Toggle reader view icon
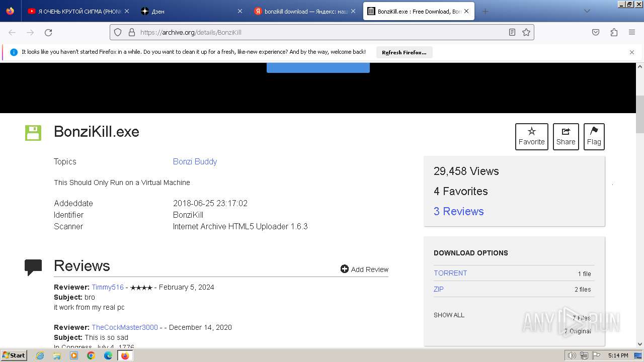 click(512, 32)
